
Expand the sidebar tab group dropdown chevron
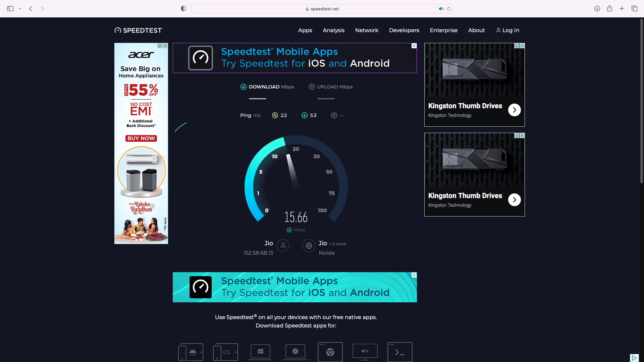point(20,9)
